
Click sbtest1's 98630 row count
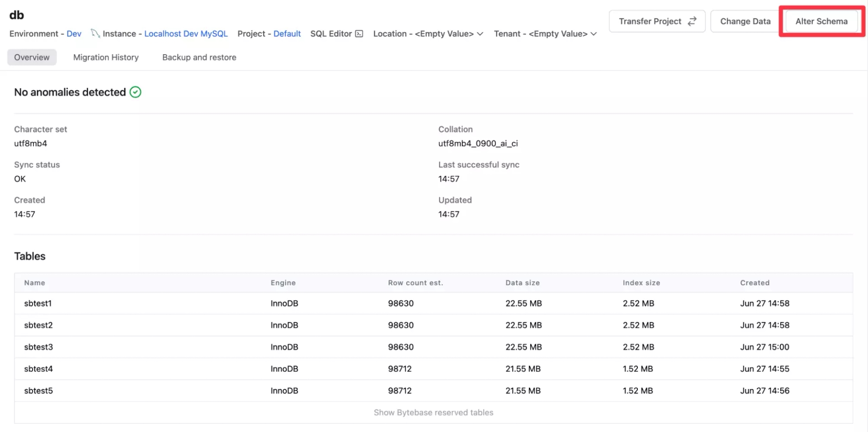pyautogui.click(x=401, y=303)
